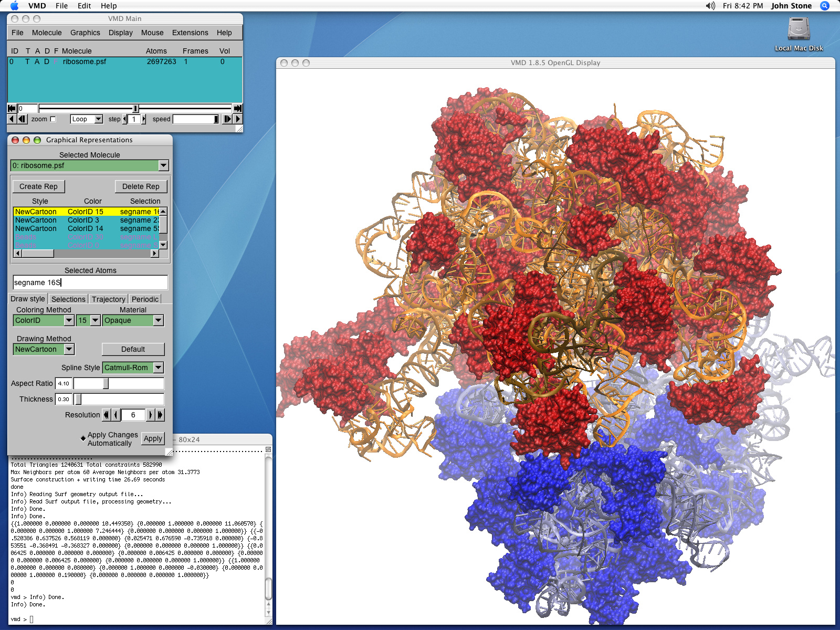Jump to the last animation frame
This screenshot has width=840, height=630.
(238, 109)
